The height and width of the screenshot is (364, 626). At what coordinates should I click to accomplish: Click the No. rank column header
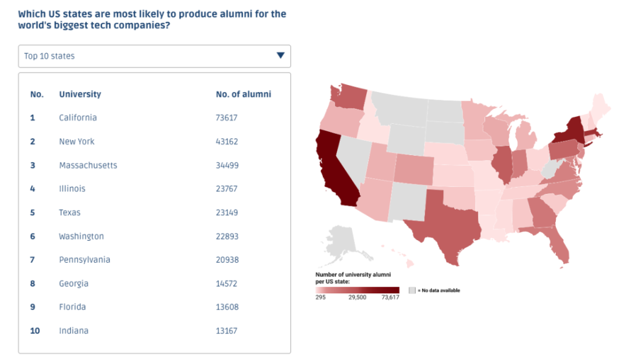click(x=37, y=94)
